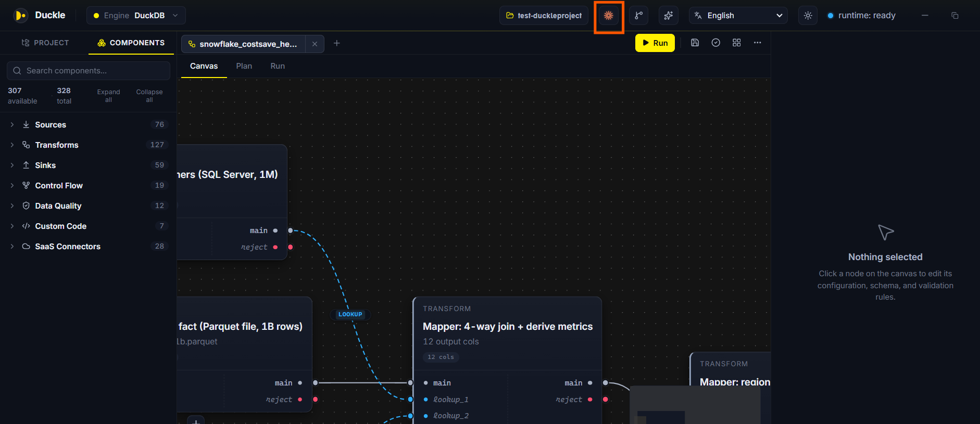Add a new pipeline tab with plus icon
980x424 pixels.
point(337,43)
